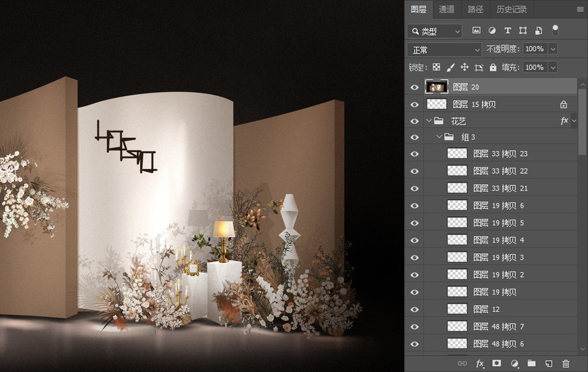The image size is (588, 372).
Task: Click the folder icon of 组 3
Action: tap(449, 137)
